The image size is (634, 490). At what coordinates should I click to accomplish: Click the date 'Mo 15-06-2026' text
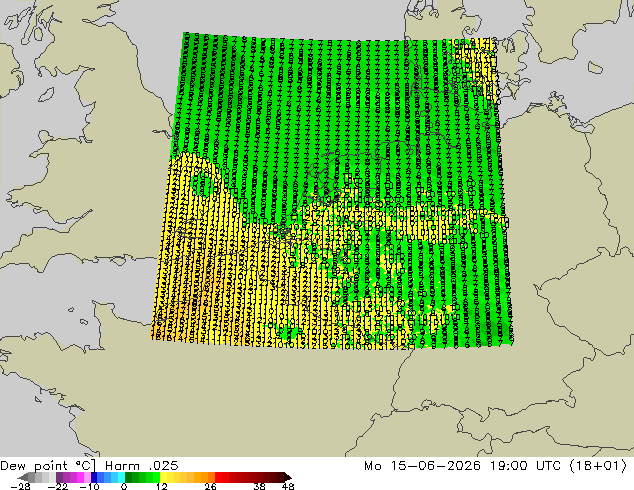click(x=422, y=466)
